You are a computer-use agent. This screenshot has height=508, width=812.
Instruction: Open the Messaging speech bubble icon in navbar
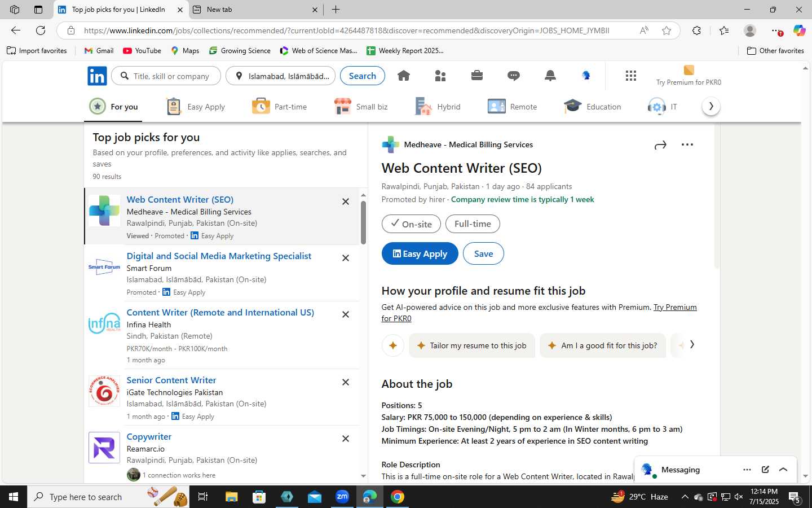(x=514, y=76)
